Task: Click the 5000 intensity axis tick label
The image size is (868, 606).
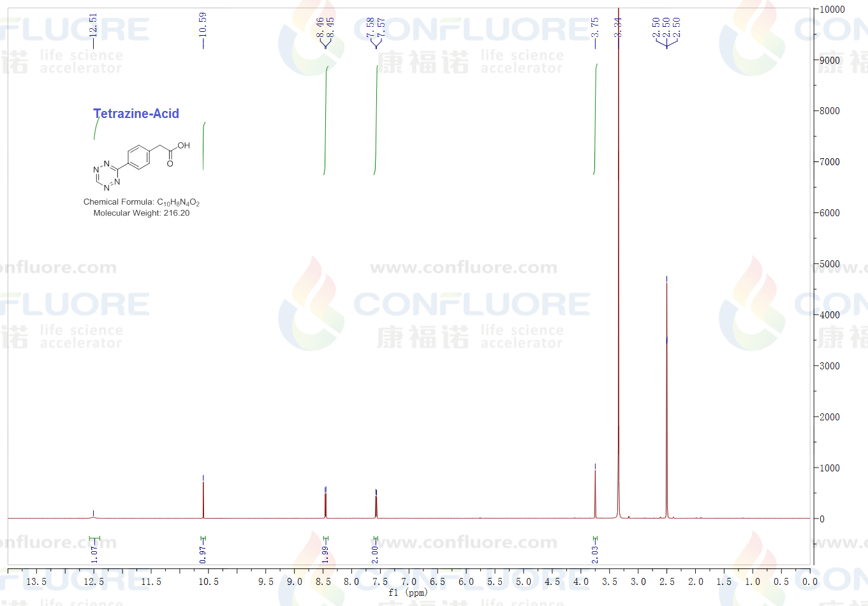Action: 830,264
